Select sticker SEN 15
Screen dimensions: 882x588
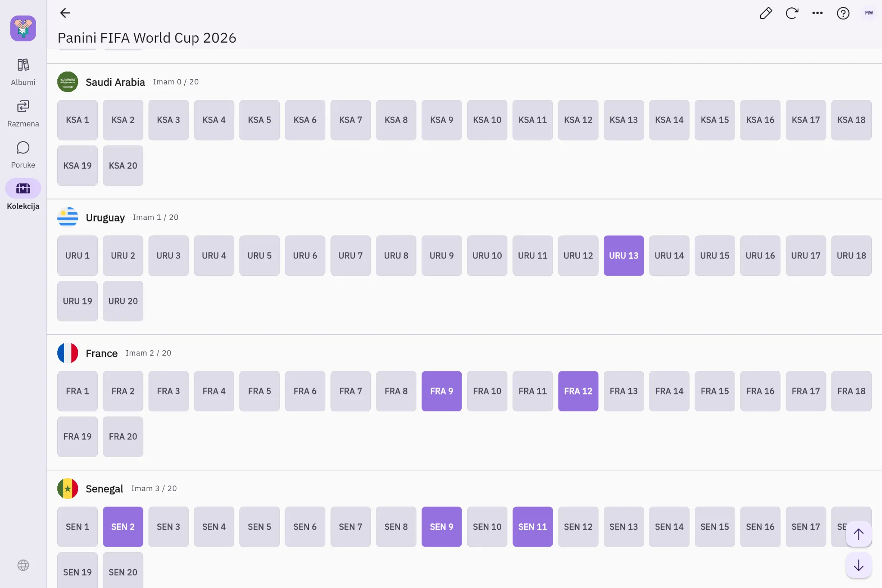(x=714, y=527)
